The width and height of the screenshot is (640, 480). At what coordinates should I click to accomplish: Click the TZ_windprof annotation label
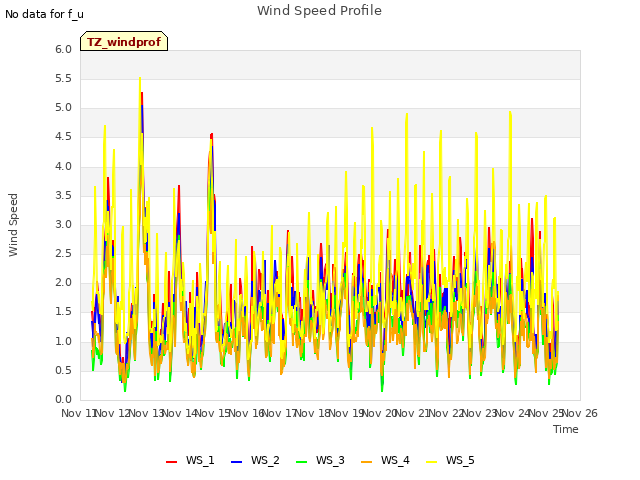tap(124, 42)
